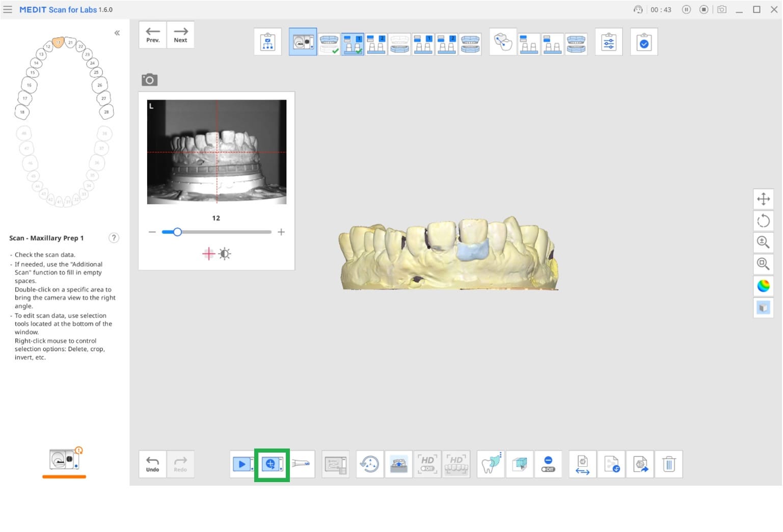783x532 pixels.
Task: Start the additional scan tool
Action: (x=272, y=464)
